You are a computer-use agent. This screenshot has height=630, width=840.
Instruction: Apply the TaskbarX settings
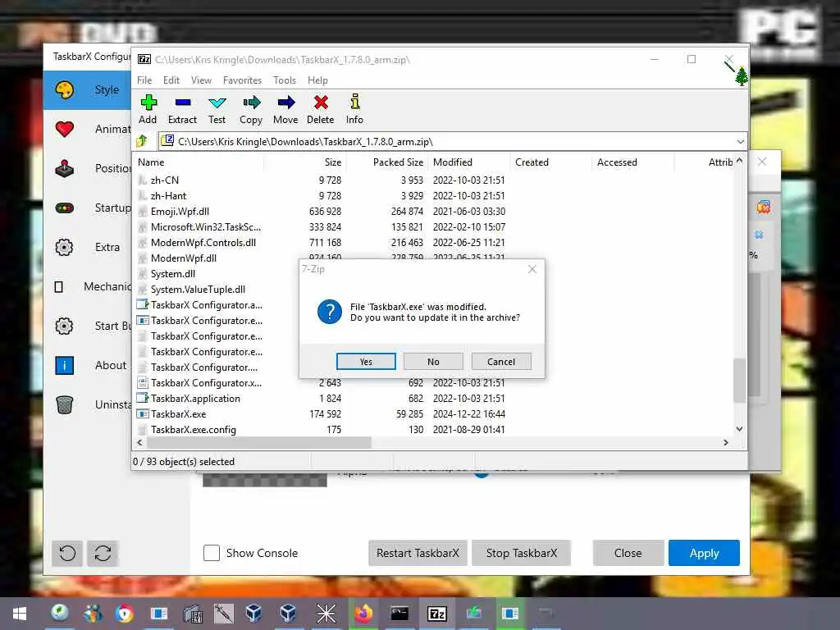tap(704, 553)
